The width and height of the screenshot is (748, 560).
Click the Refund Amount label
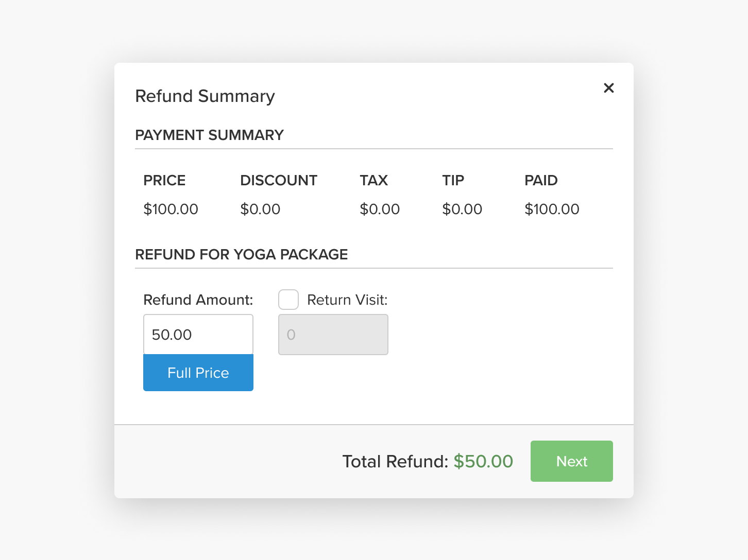tap(198, 300)
